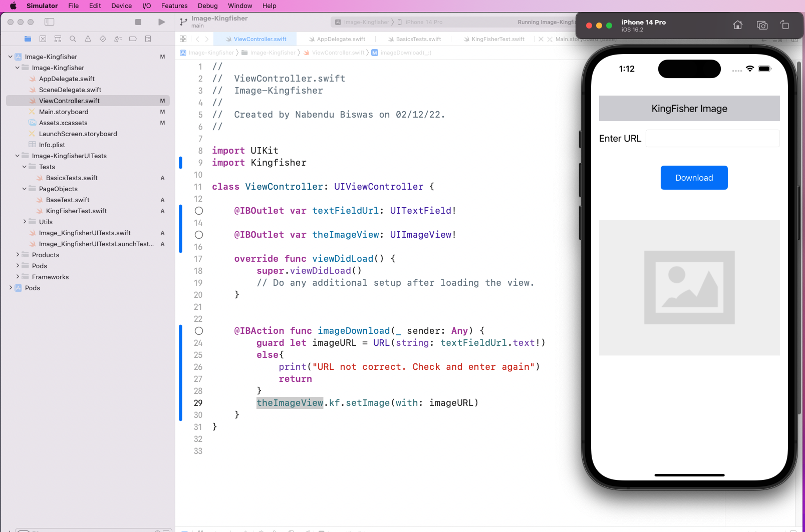Open the Device menu
This screenshot has height=532, width=805.
[x=122, y=6]
